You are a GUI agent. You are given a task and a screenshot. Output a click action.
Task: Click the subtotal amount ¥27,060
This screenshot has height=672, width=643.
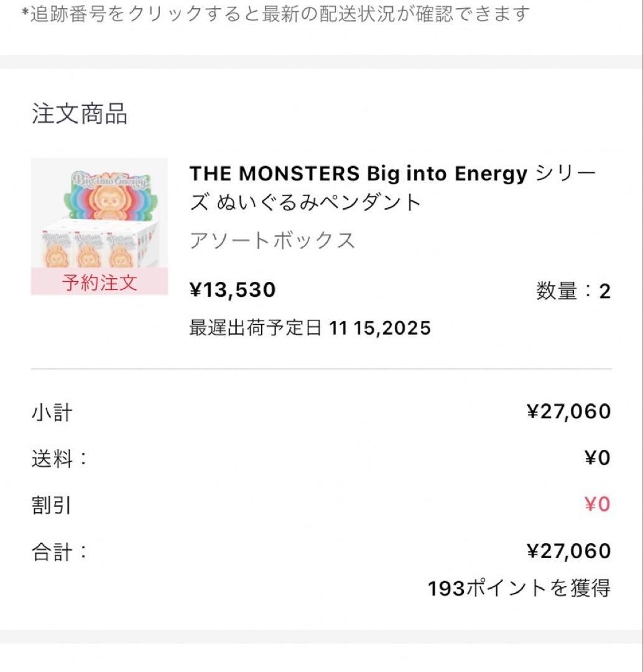point(568,412)
